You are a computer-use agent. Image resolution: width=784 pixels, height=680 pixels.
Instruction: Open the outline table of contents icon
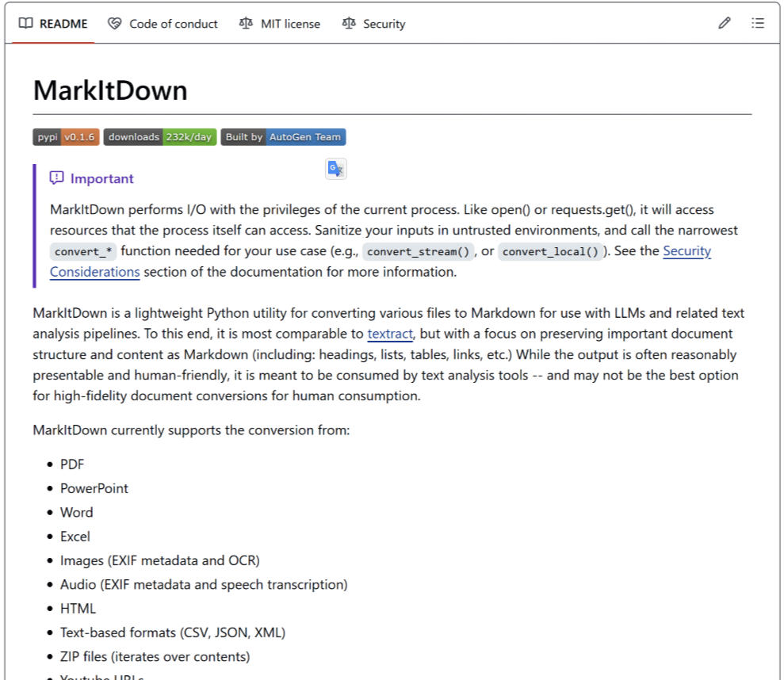coord(758,23)
